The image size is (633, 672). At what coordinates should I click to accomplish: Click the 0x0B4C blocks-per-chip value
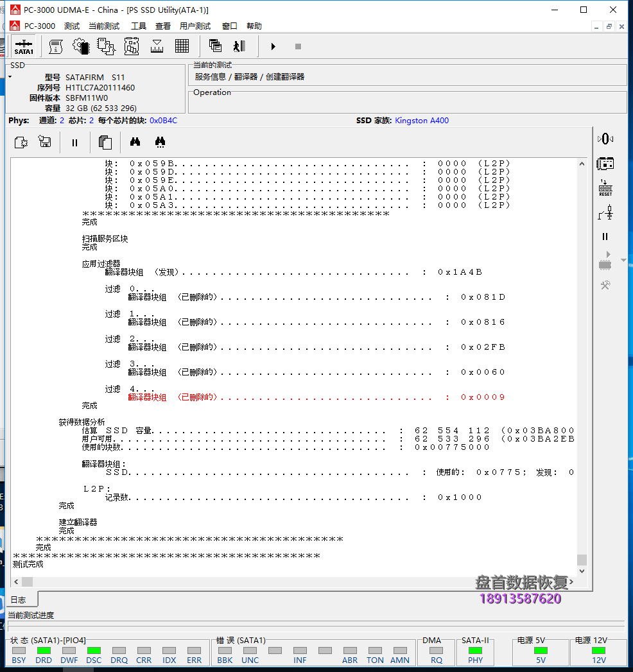(x=163, y=121)
